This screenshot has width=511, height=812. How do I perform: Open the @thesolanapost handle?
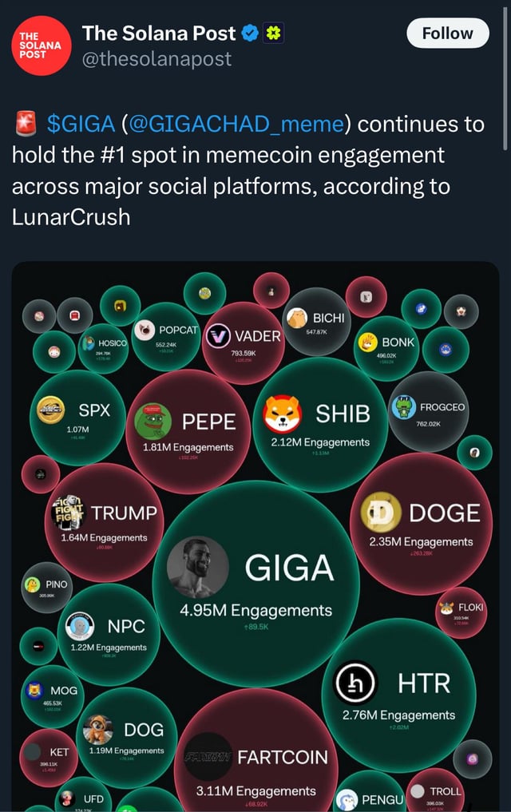point(156,58)
